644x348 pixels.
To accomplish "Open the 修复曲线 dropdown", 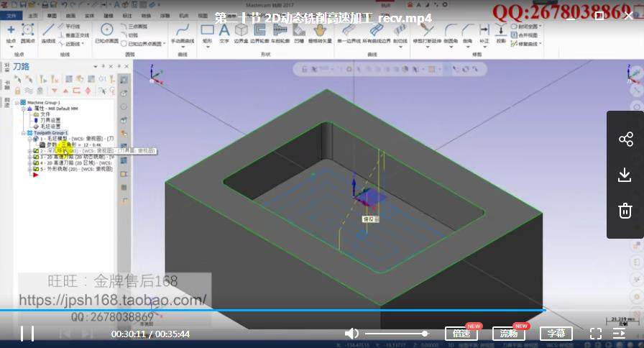I will (540, 44).
